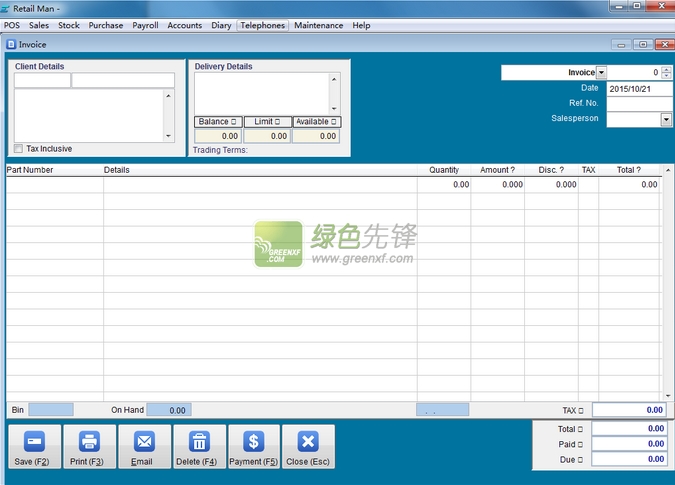Open the Invoice type dropdown
The image size is (675, 485).
[601, 72]
